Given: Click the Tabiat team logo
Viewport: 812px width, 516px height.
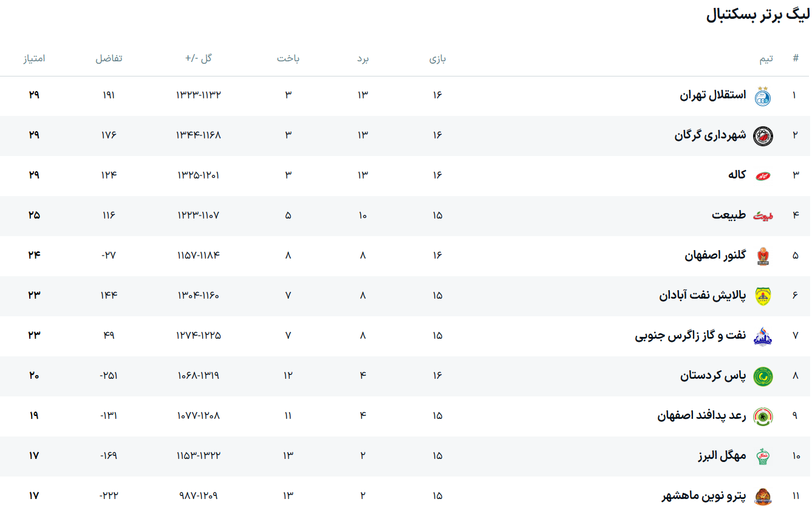Looking at the screenshot, I should tap(763, 216).
